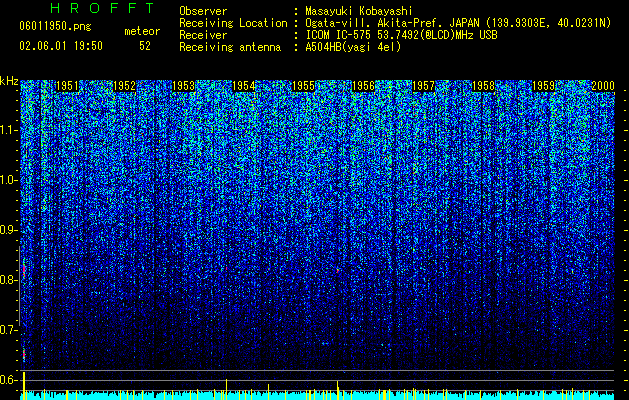The width and height of the screenshot is (629, 400).
Task: Click the 2000 time marker
Action: [x=603, y=86]
